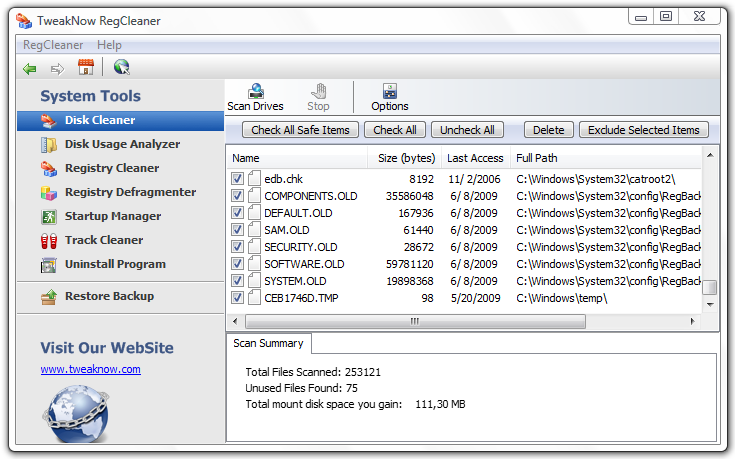Uncheck the COMPONENTS.OLD checkbox
The width and height of the screenshot is (735, 459).
237,196
